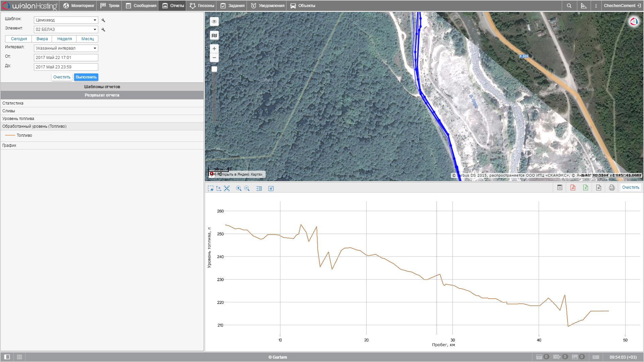The width and height of the screenshot is (644, 362).
Task: Edit template with wrench icon beside Цемзавод
Action: click(x=103, y=20)
